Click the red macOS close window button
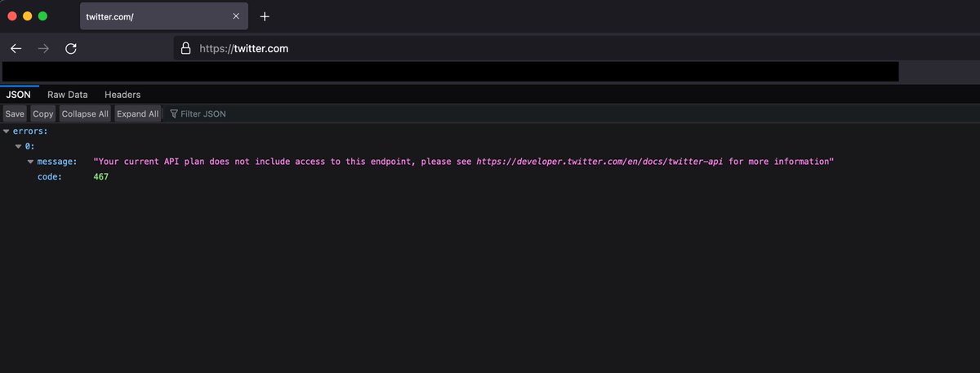 [12, 16]
